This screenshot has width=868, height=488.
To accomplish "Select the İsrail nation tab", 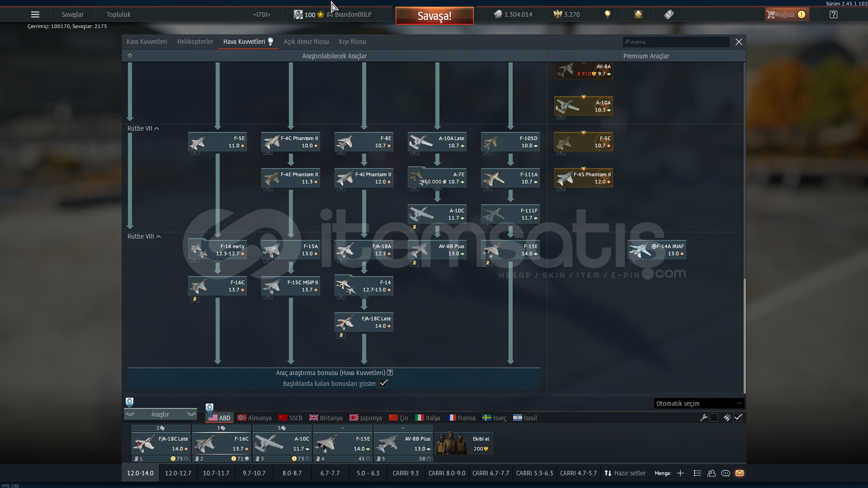I will (x=525, y=418).
